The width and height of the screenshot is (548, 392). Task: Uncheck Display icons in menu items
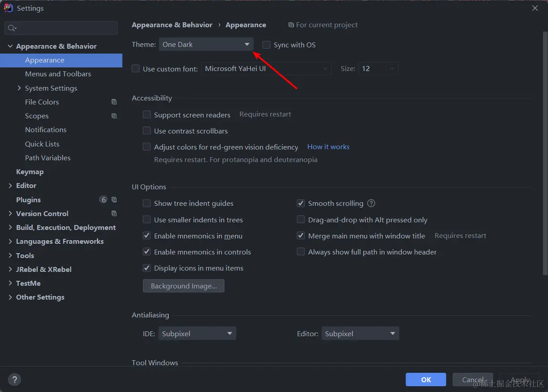click(x=146, y=268)
